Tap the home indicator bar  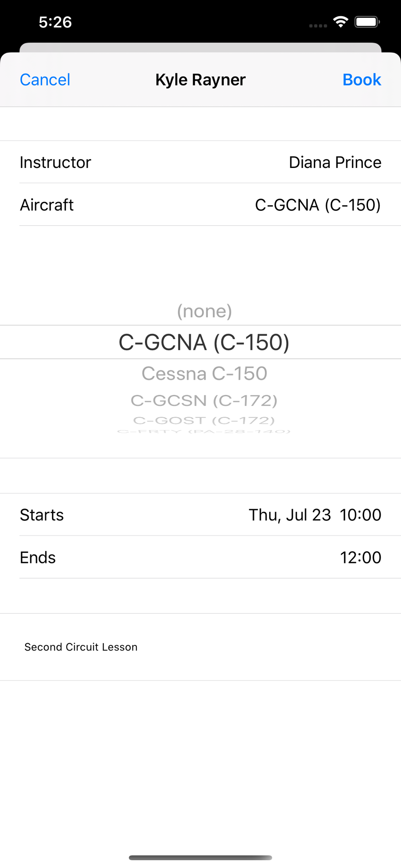click(200, 858)
